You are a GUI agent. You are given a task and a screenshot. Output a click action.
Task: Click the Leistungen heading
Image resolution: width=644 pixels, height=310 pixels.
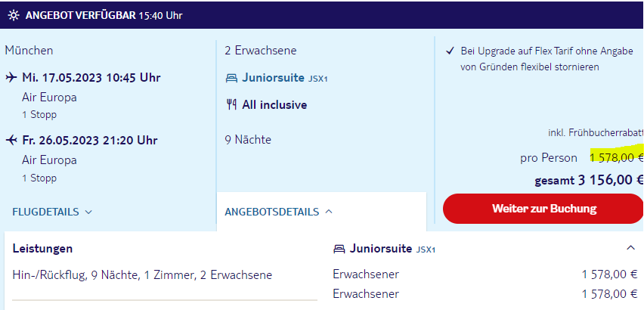[42, 249]
